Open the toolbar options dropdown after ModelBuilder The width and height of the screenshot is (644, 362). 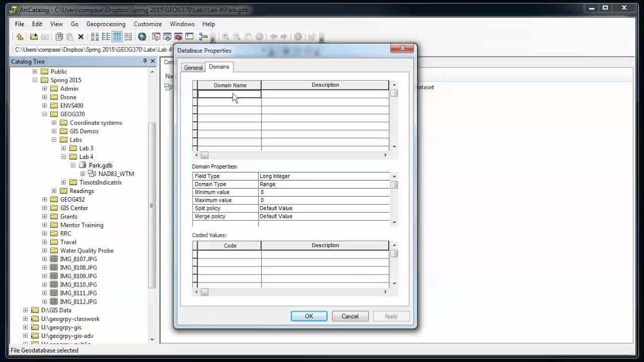pos(213,39)
